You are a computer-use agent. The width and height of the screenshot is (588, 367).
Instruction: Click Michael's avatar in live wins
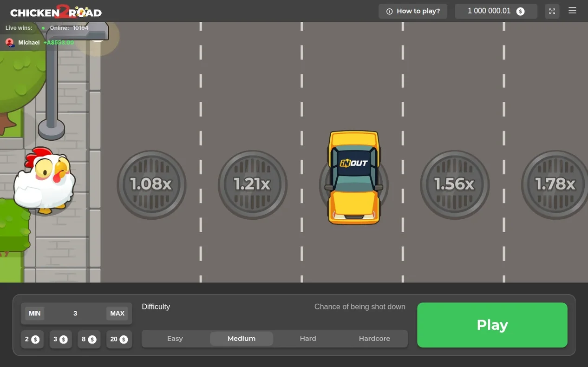coord(9,42)
